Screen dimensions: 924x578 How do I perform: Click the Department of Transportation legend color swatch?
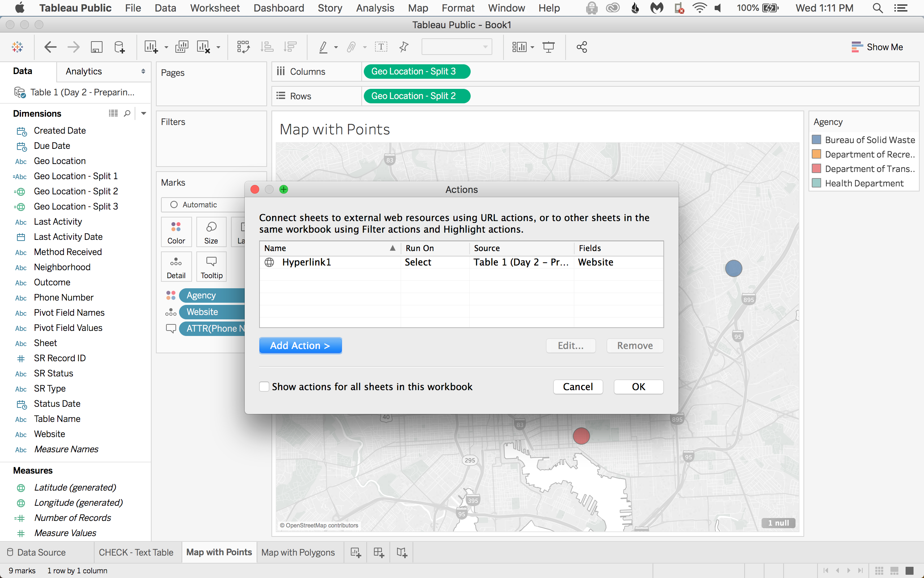click(x=816, y=169)
